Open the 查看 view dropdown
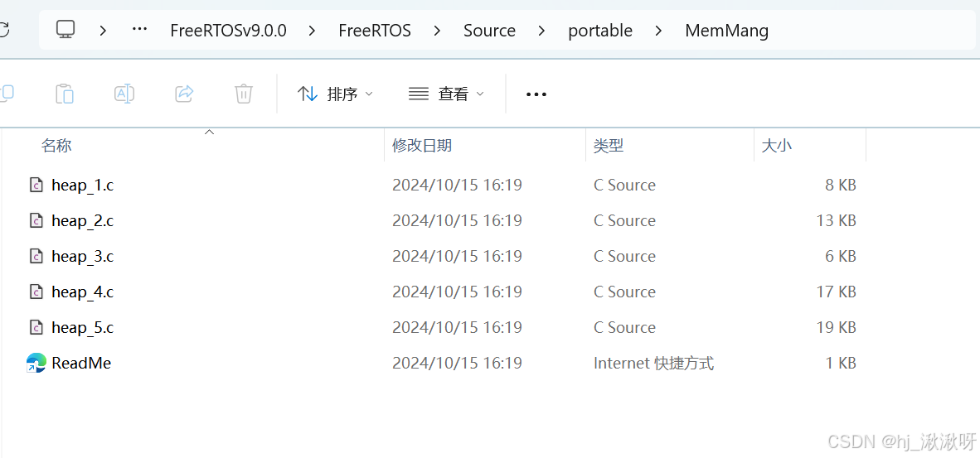980x458 pixels. pos(446,94)
